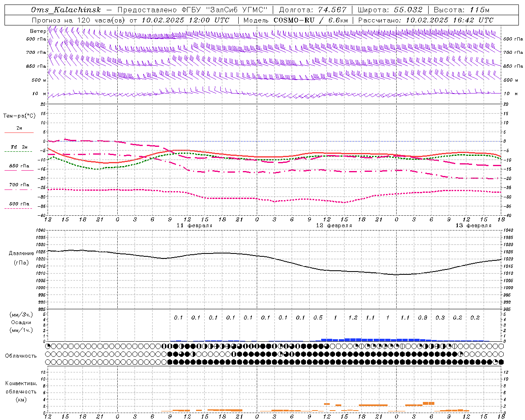Click the (км) unit under convective cloud label
The width and height of the screenshot is (525, 420).
tap(21, 399)
